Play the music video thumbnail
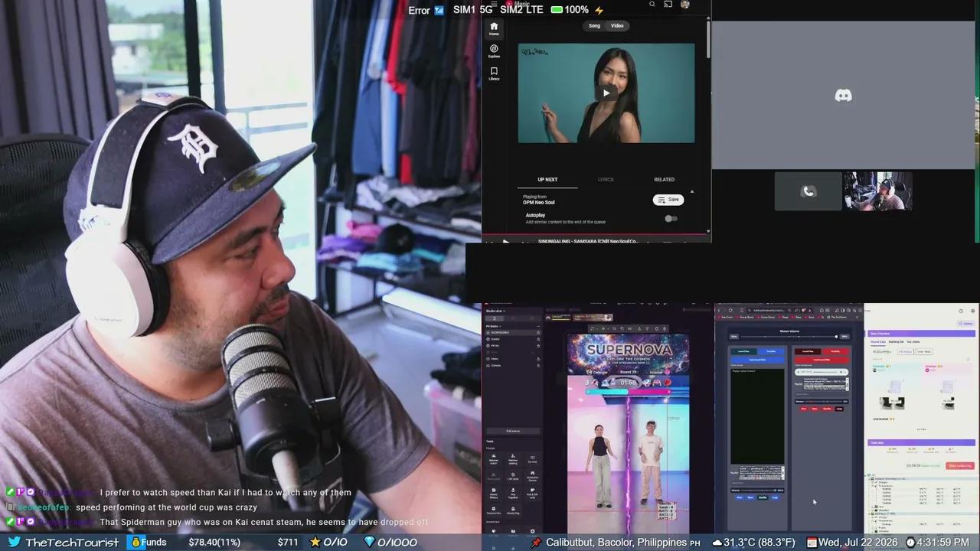Screen dimensions: 980x551 point(606,93)
